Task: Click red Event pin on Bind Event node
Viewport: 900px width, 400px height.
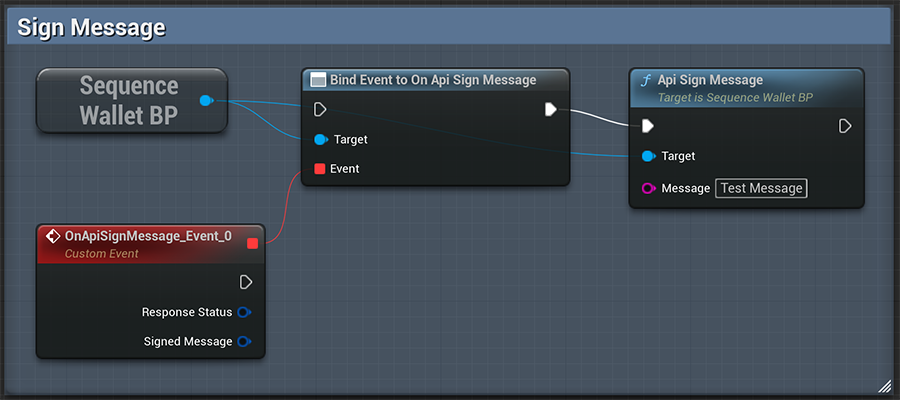Action: [320, 169]
